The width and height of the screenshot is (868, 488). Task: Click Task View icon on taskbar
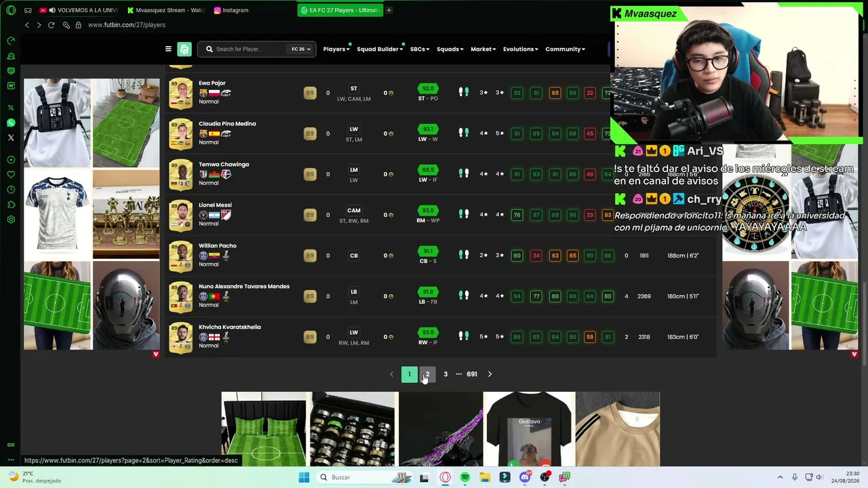pyautogui.click(x=424, y=477)
